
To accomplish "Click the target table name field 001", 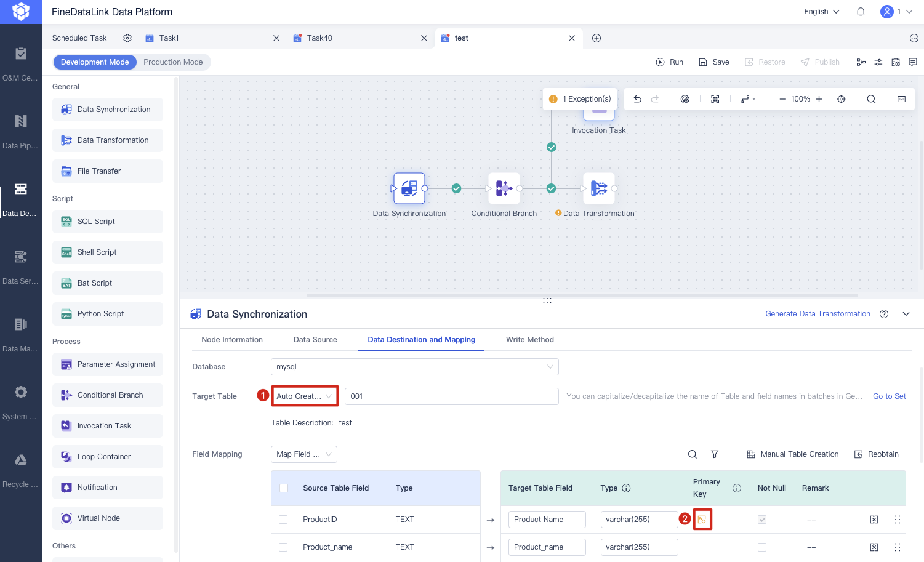I will [x=452, y=396].
